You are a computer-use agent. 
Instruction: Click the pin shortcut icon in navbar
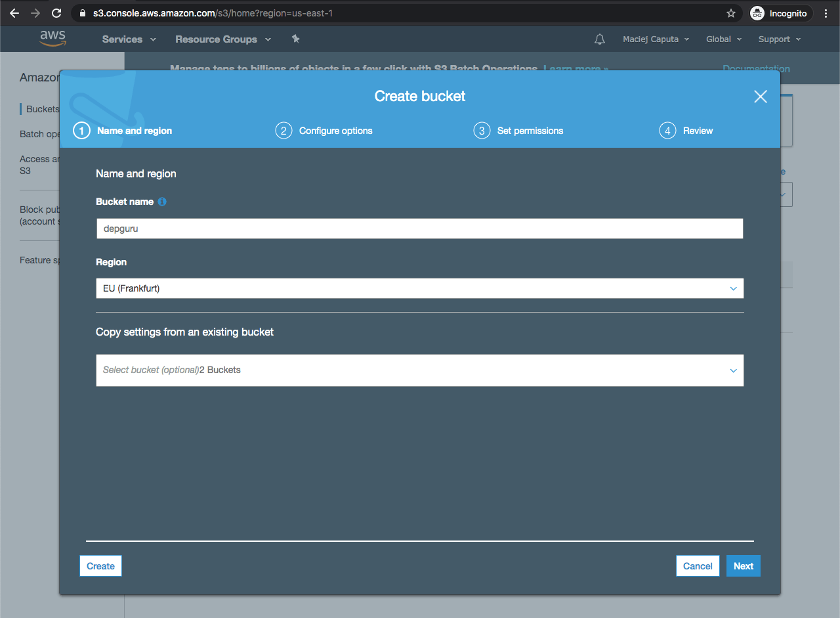pyautogui.click(x=295, y=39)
